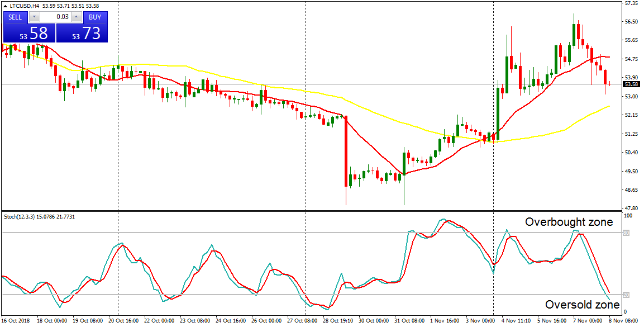Click the 80 level label on the stochastic axis
This screenshot has height=327, width=644.
pyautogui.click(x=626, y=233)
